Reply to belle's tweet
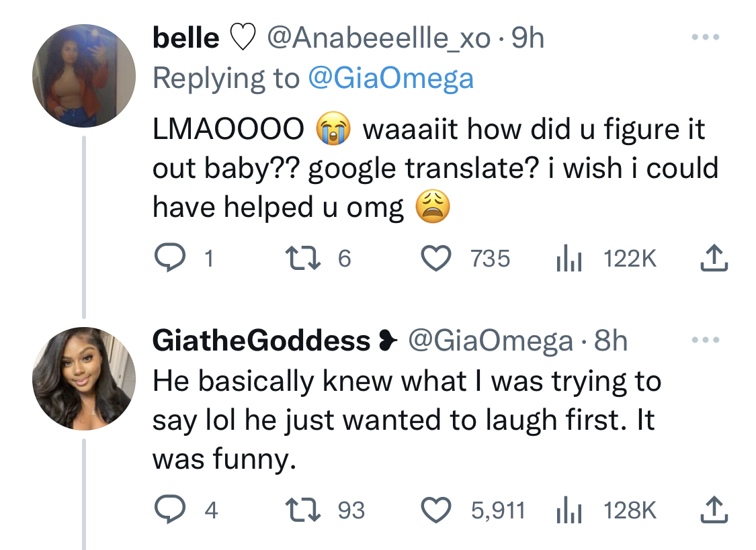 point(169,258)
